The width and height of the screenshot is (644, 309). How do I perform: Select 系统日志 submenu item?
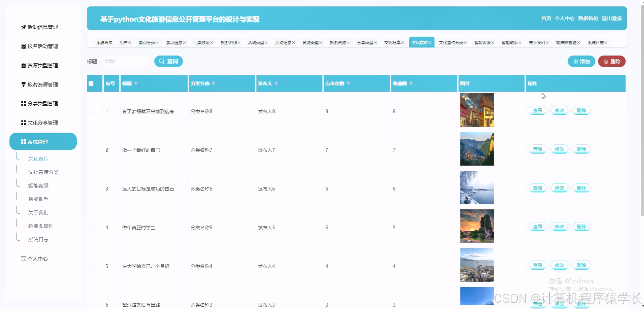(x=38, y=239)
